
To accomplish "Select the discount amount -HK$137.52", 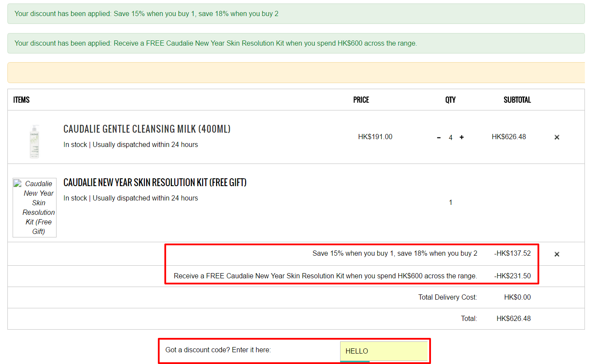I will (x=513, y=254).
